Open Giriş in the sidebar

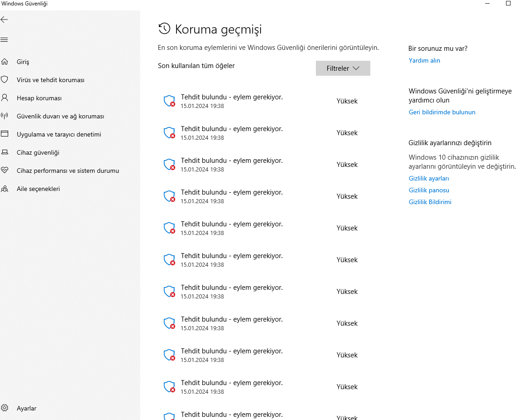point(23,62)
